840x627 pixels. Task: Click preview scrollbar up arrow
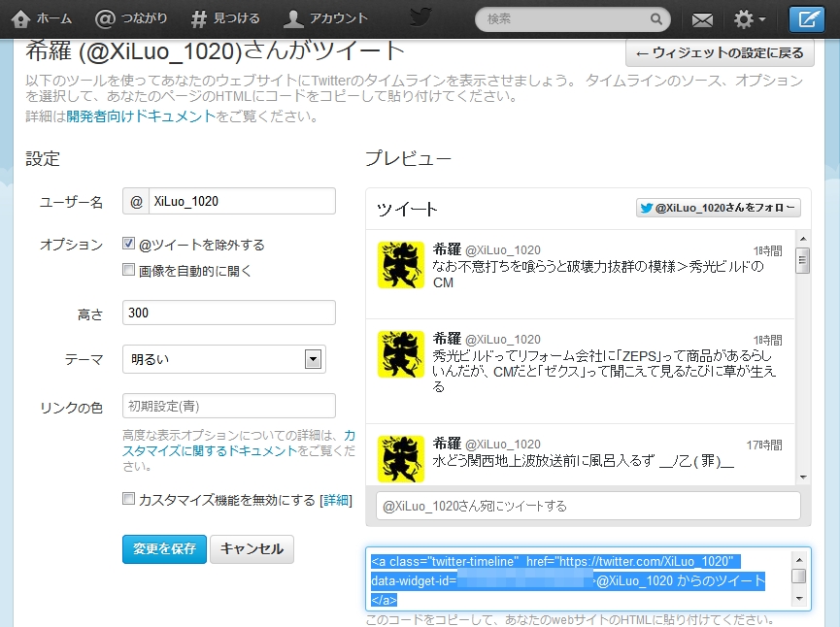tap(802, 239)
